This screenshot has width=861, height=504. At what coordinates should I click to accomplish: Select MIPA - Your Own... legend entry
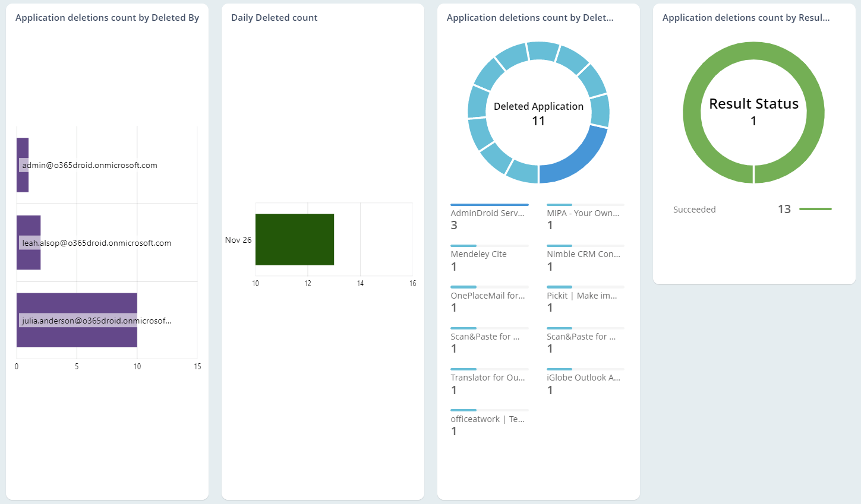click(x=583, y=213)
